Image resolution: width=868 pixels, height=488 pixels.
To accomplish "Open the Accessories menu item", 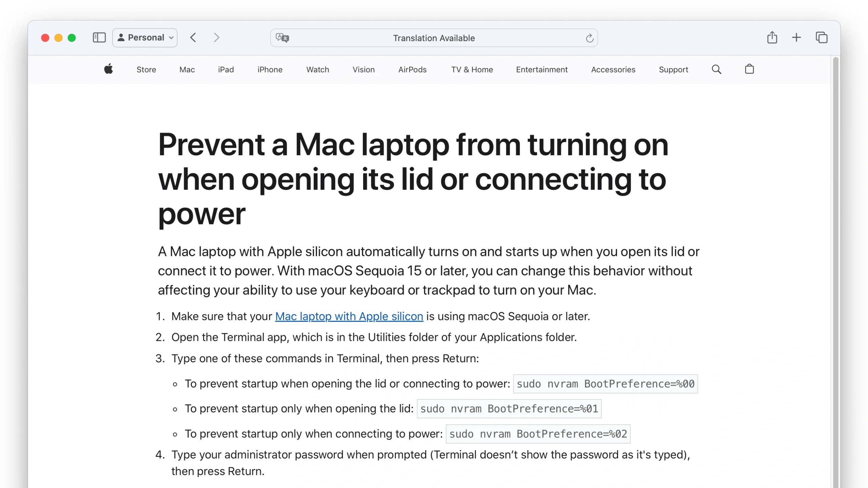I will tap(613, 69).
